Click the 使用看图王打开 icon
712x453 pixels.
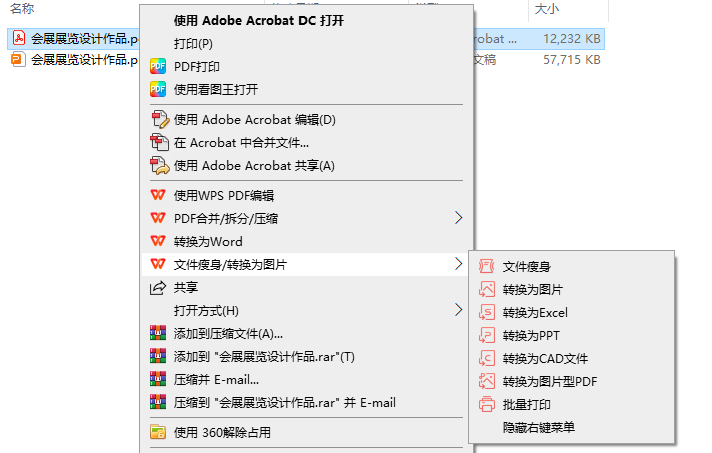pos(158,89)
